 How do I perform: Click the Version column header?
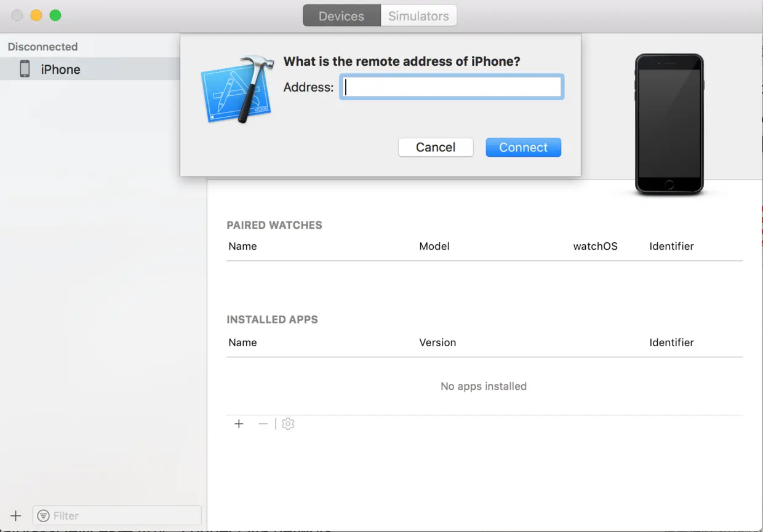[437, 343]
